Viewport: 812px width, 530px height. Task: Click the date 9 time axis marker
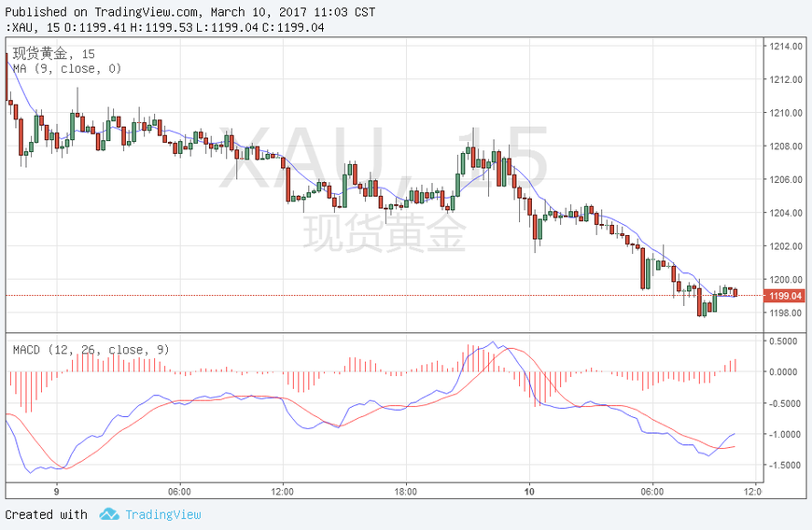click(x=56, y=491)
